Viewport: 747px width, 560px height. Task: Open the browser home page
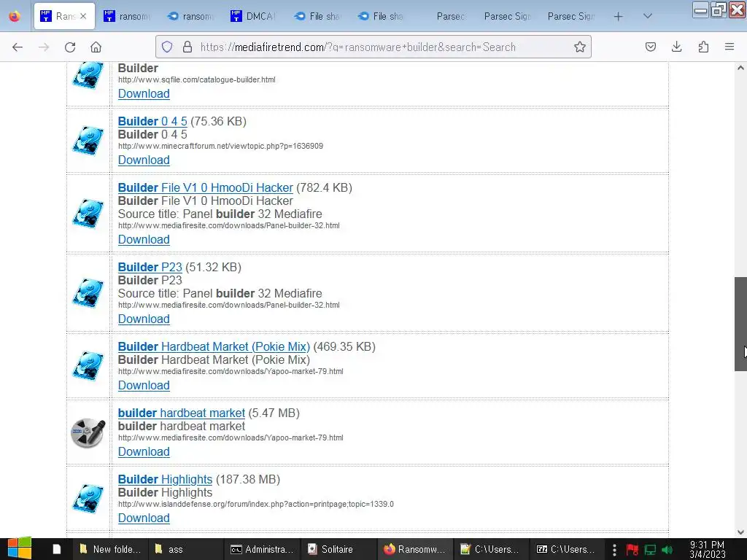click(x=96, y=47)
